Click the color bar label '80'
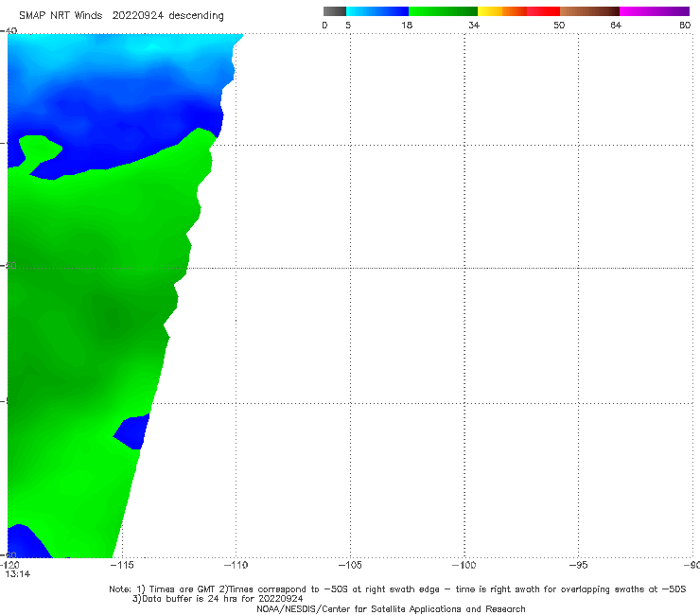 tap(685, 25)
